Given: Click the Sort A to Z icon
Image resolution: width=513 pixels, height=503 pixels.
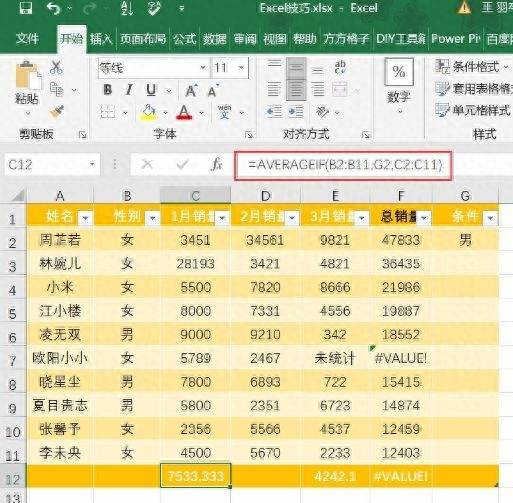Looking at the screenshot, I should (127, 8).
